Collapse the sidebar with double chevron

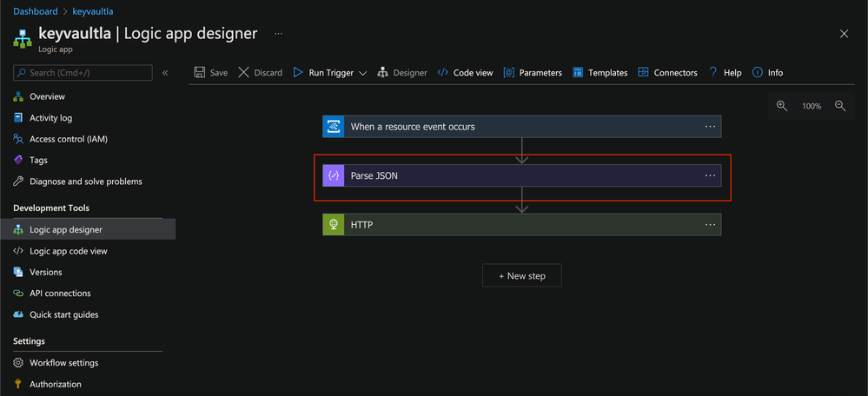(x=165, y=73)
